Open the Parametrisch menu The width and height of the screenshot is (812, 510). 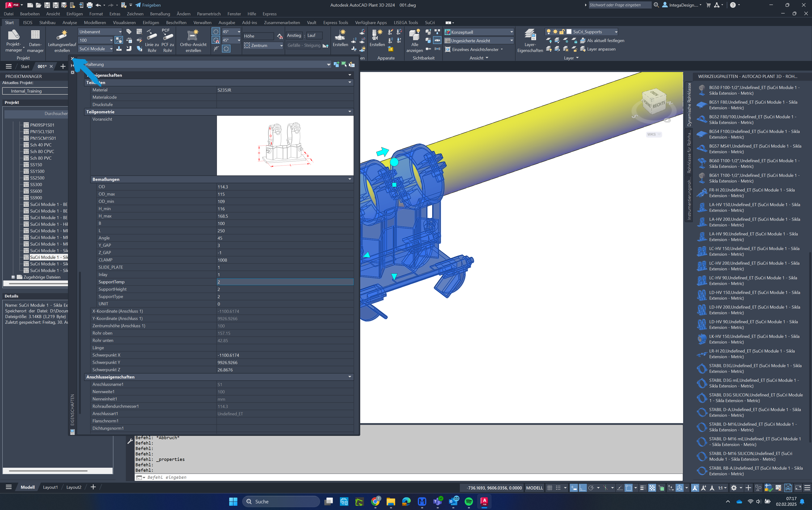209,14
